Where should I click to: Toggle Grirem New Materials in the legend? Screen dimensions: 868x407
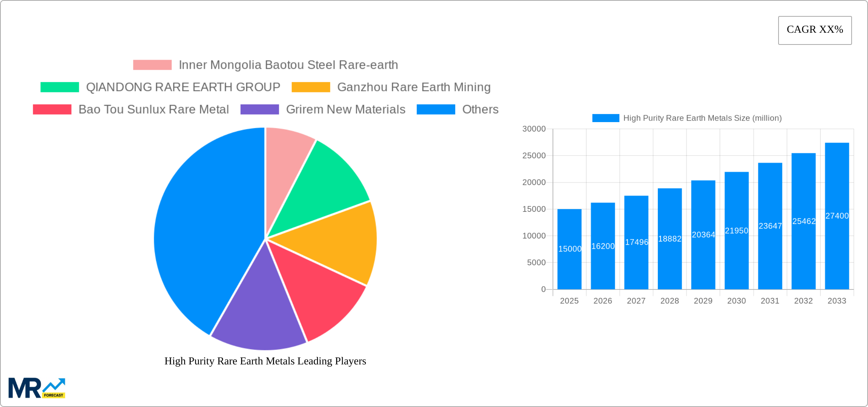coord(345,110)
